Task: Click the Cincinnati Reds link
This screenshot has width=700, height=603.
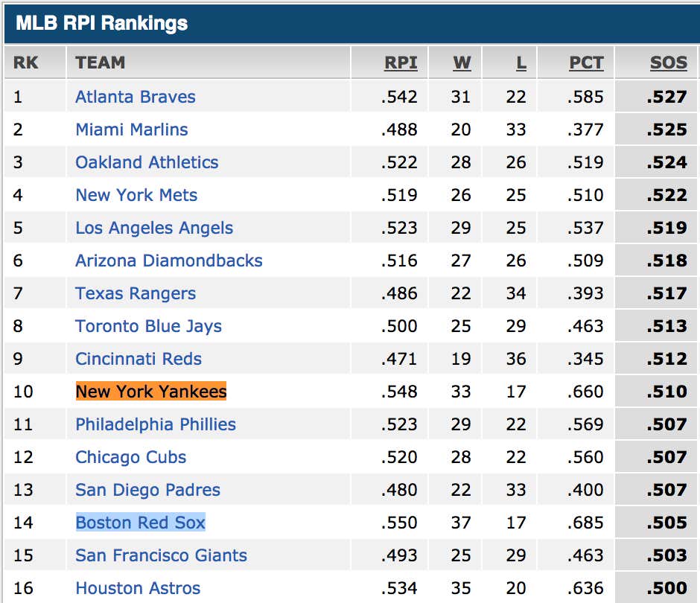Action: [139, 359]
